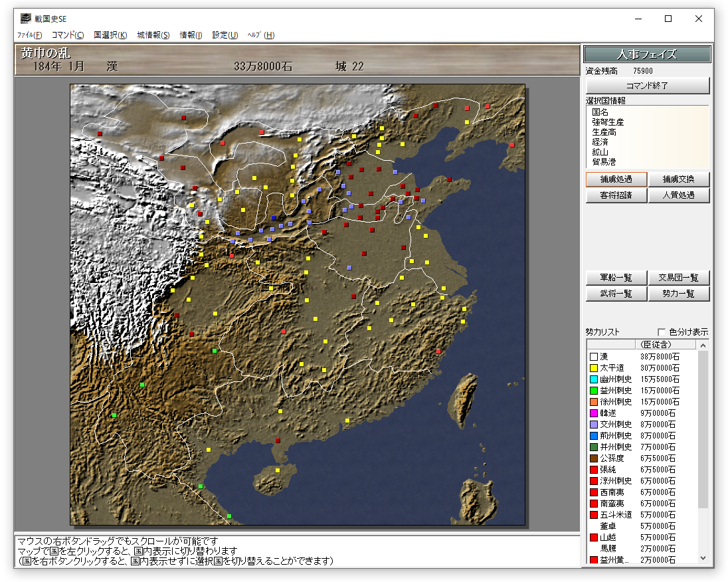Click the brown 公孫度 faction icon
This screenshot has height=582, width=728.
tap(593, 458)
